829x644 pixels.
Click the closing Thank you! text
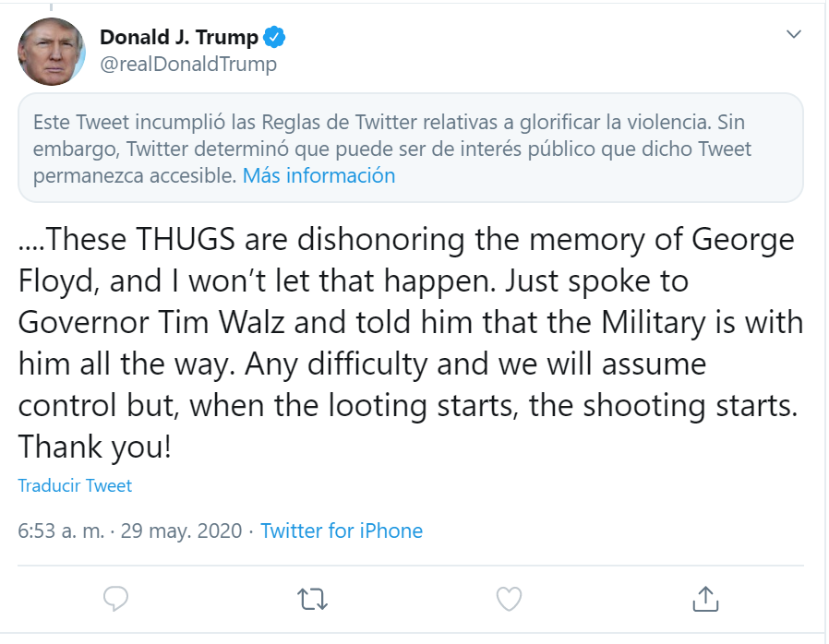pos(94,447)
